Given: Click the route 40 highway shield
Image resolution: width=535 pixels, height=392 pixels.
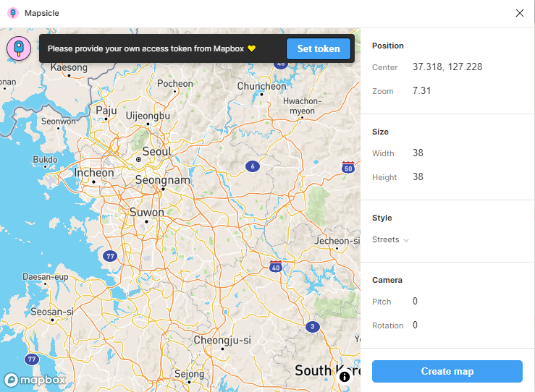Looking at the screenshot, I should click(276, 267).
